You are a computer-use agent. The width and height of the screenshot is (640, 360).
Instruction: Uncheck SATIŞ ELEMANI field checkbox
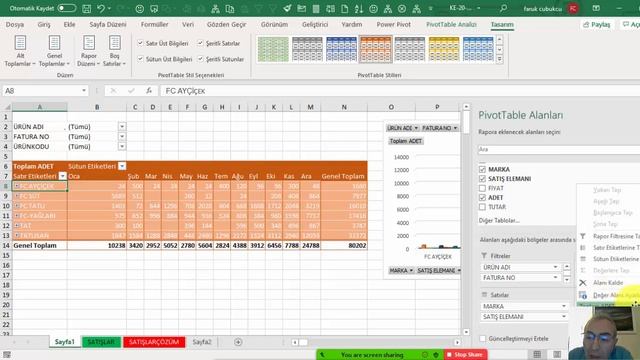tap(482, 178)
